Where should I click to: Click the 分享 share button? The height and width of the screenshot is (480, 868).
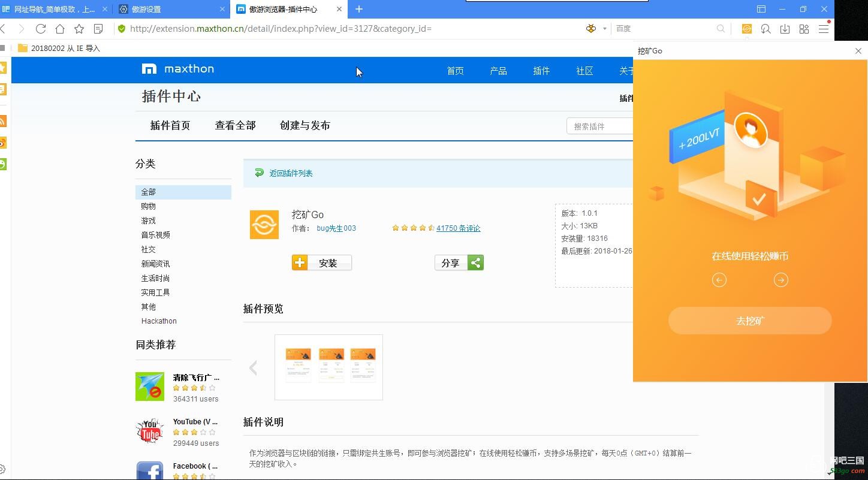[459, 262]
